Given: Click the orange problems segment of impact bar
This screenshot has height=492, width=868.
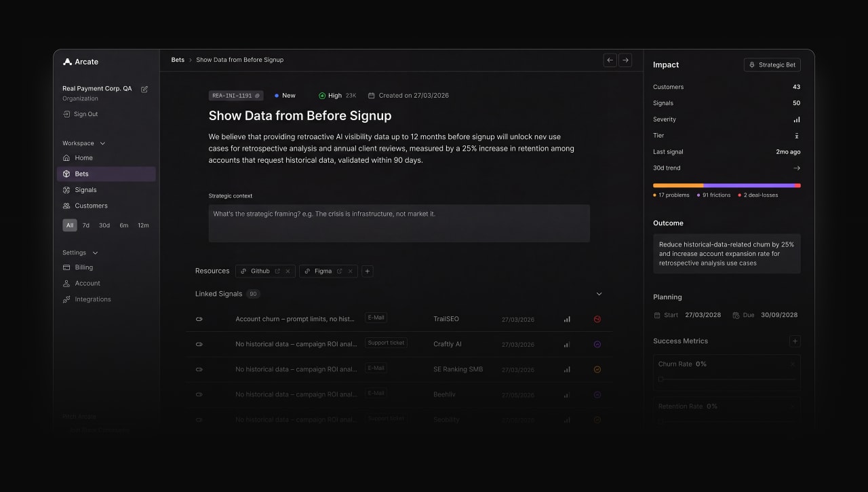Looking at the screenshot, I should 678,185.
